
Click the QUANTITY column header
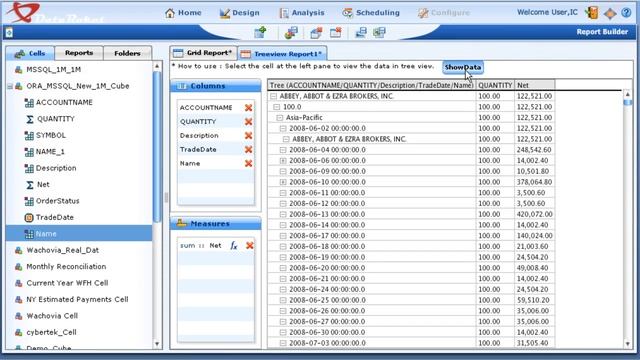coord(495,85)
